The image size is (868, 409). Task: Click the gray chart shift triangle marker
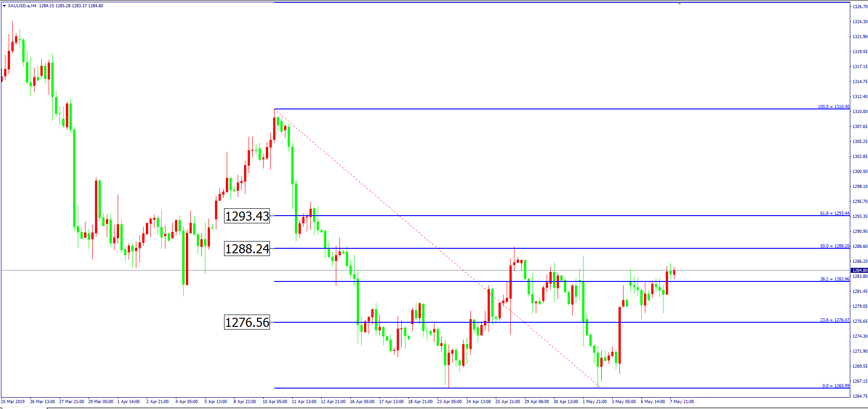coord(679,3)
